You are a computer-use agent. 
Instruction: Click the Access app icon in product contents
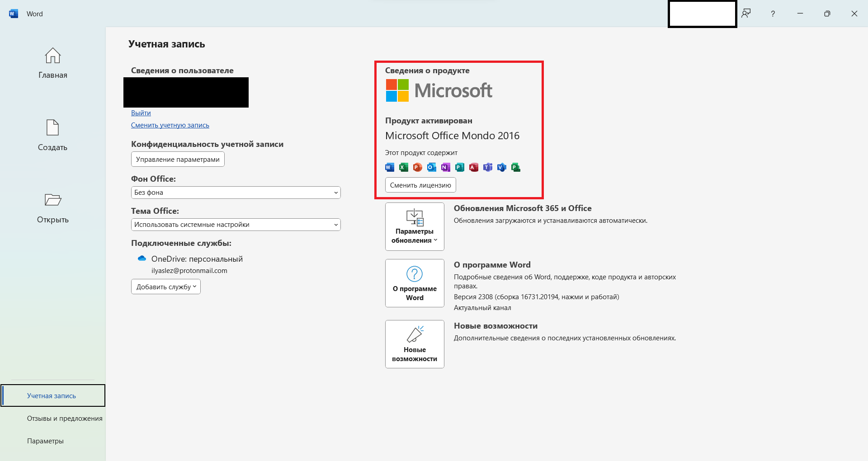click(x=474, y=167)
